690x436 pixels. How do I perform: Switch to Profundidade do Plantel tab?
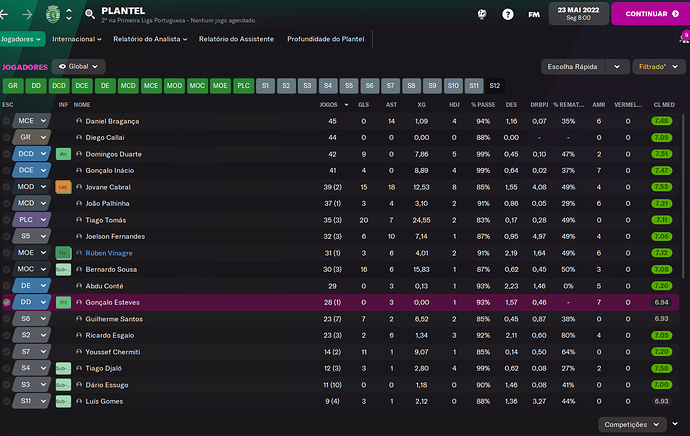tap(326, 39)
